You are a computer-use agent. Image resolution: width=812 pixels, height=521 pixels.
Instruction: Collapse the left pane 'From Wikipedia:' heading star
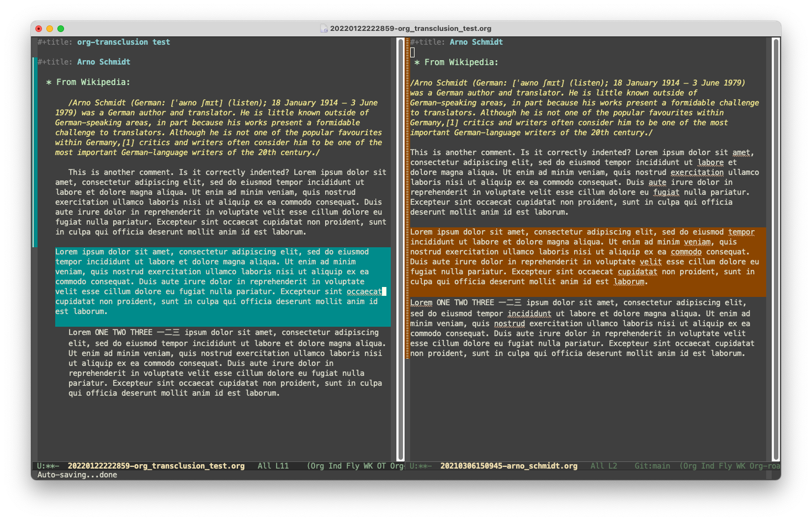49,82
